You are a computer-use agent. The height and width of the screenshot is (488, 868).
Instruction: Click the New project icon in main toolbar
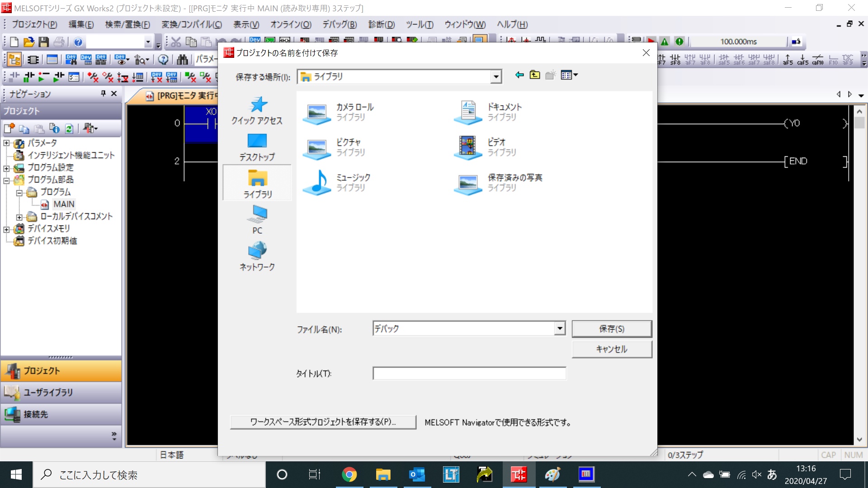(x=14, y=42)
